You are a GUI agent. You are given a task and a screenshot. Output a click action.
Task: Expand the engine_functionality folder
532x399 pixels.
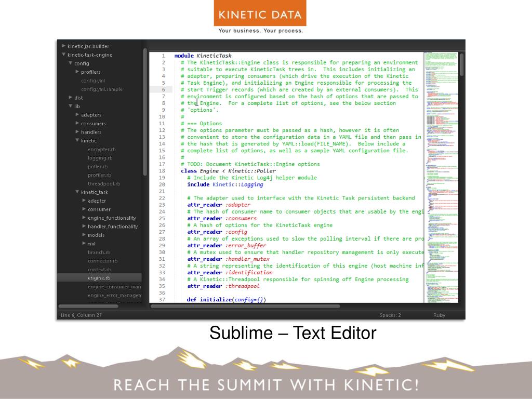point(84,218)
